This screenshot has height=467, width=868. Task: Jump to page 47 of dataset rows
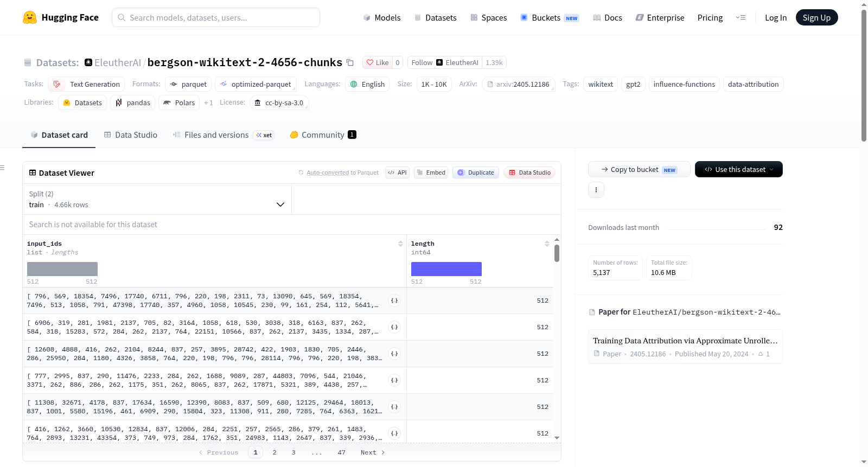pos(341,452)
